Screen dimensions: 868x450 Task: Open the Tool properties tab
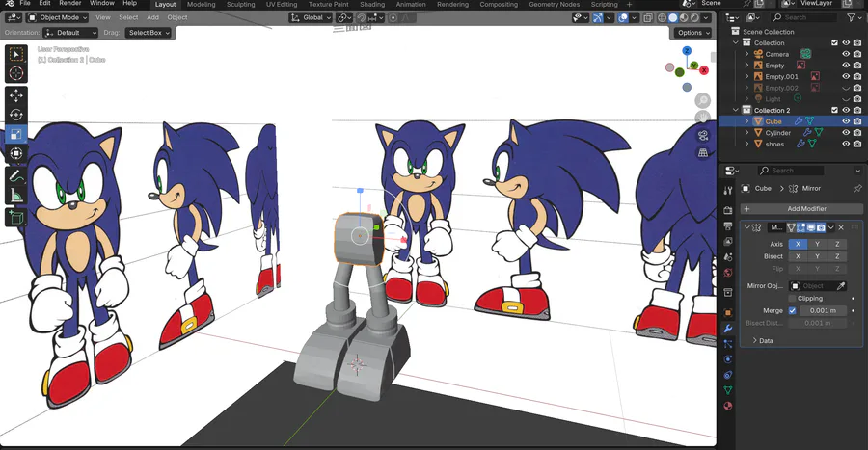tap(728, 191)
